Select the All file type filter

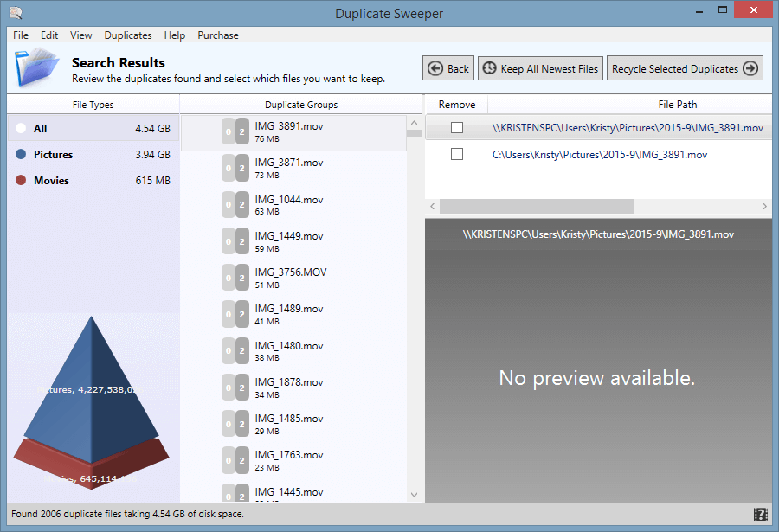tap(93, 128)
